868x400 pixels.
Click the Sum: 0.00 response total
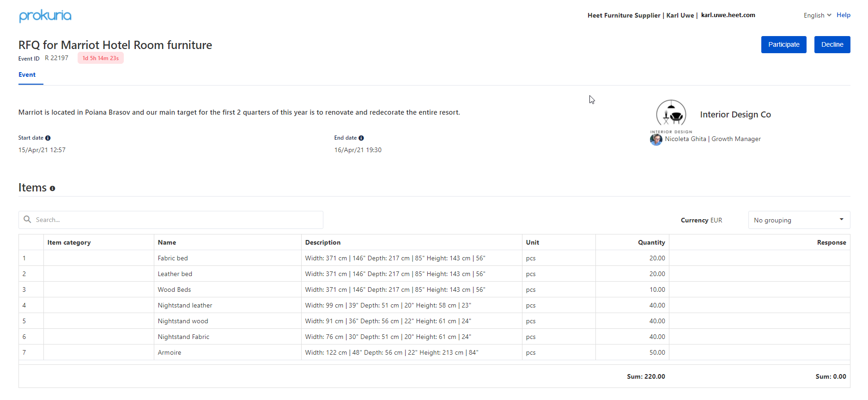point(831,376)
